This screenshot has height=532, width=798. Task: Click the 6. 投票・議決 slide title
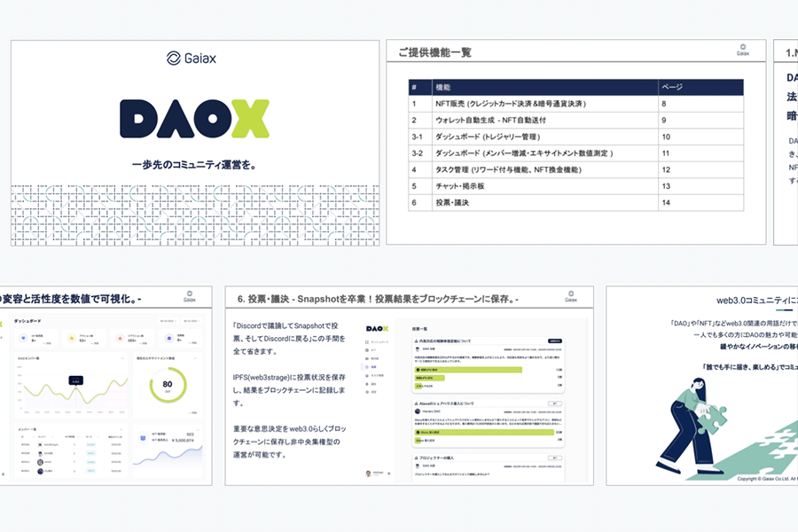378,299
